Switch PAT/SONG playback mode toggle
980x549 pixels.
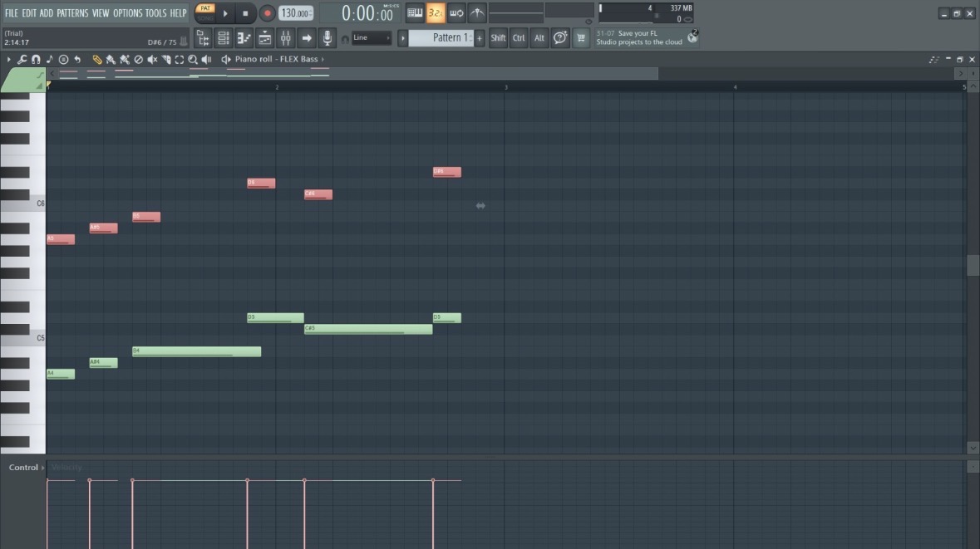[x=205, y=12]
